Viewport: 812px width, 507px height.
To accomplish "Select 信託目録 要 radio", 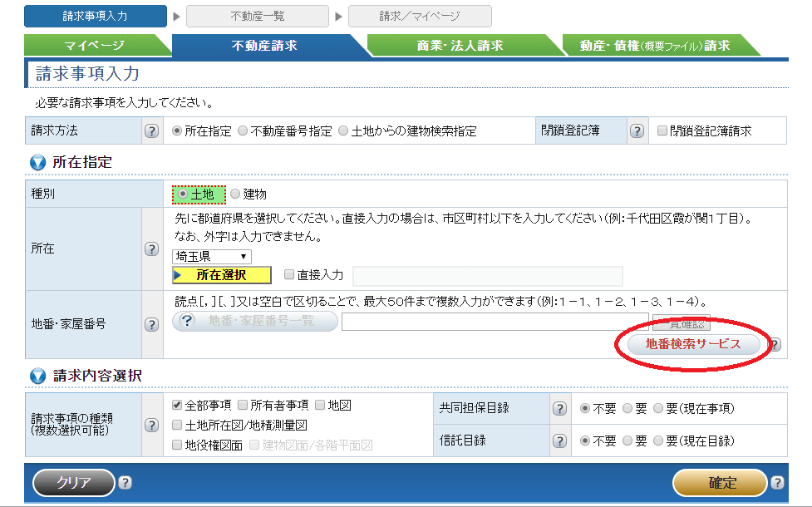I will click(x=627, y=441).
